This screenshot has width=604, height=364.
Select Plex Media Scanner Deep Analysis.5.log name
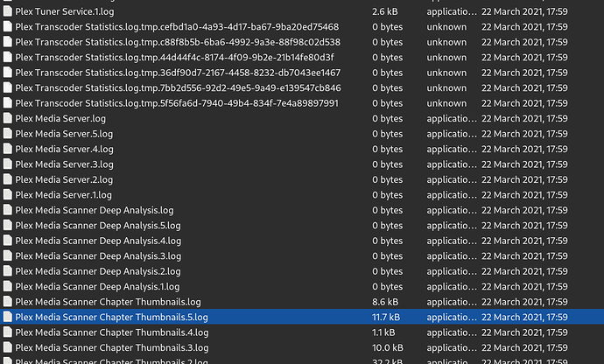(98, 226)
